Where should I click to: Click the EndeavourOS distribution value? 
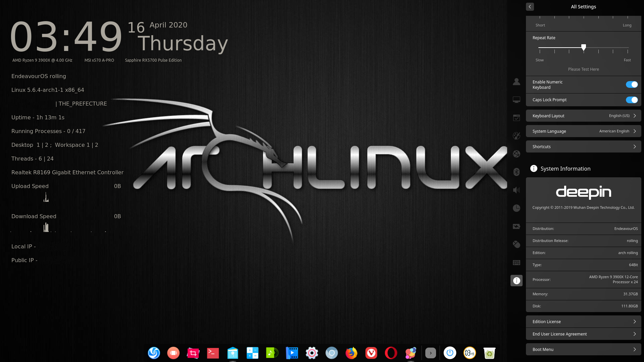click(626, 229)
